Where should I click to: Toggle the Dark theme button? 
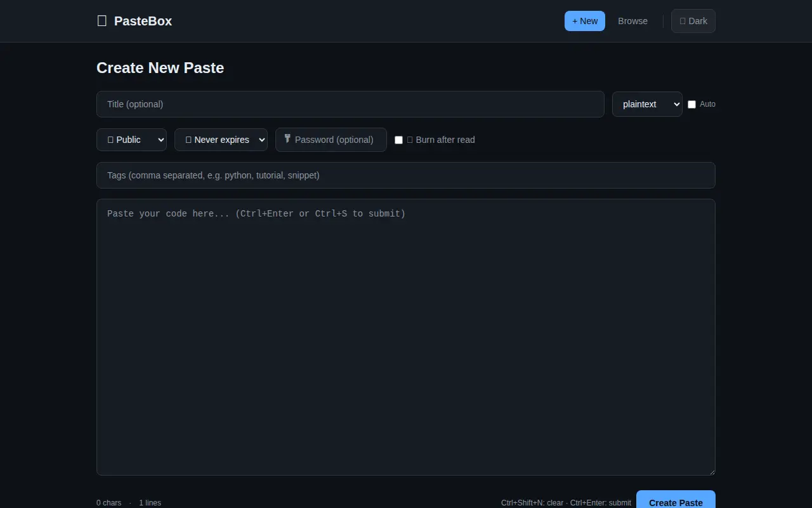tap(693, 21)
